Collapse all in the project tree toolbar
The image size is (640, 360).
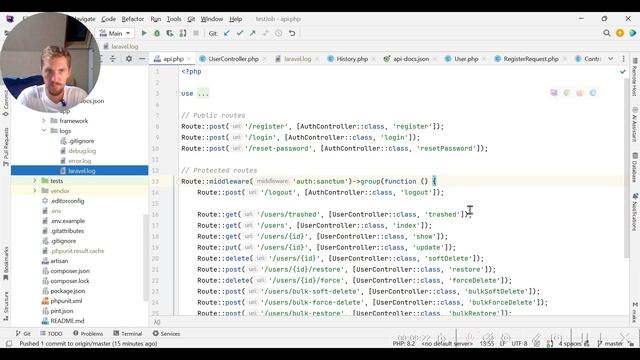tap(113, 59)
